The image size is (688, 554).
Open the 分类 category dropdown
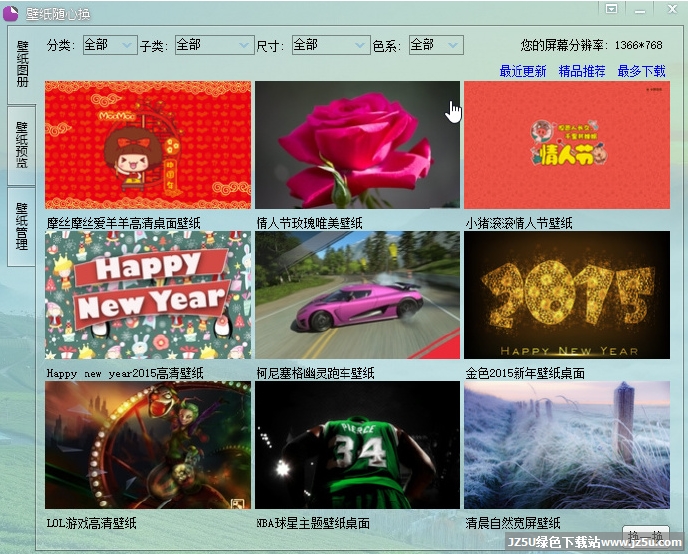coord(110,45)
